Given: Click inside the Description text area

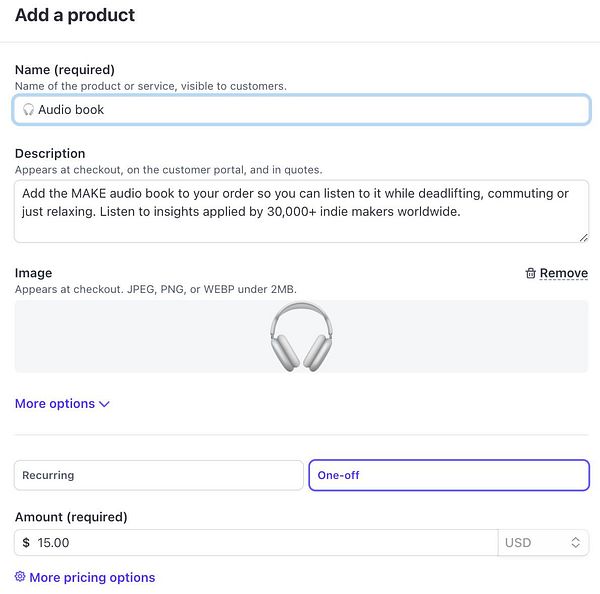Looking at the screenshot, I should 300,212.
